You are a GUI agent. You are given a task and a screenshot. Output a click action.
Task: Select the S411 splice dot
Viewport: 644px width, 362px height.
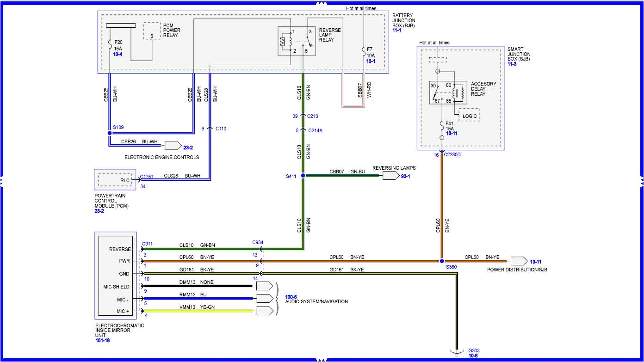point(303,176)
